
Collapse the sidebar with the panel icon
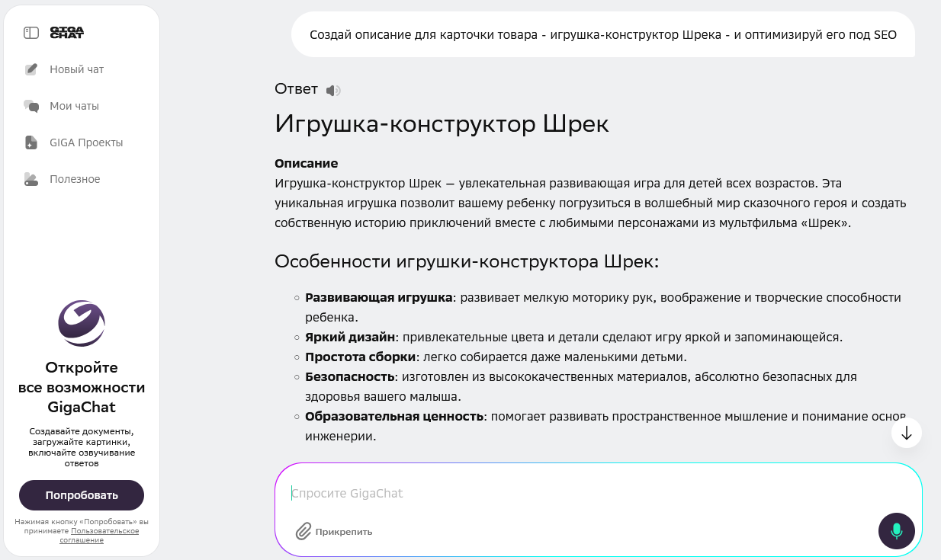pos(31,33)
